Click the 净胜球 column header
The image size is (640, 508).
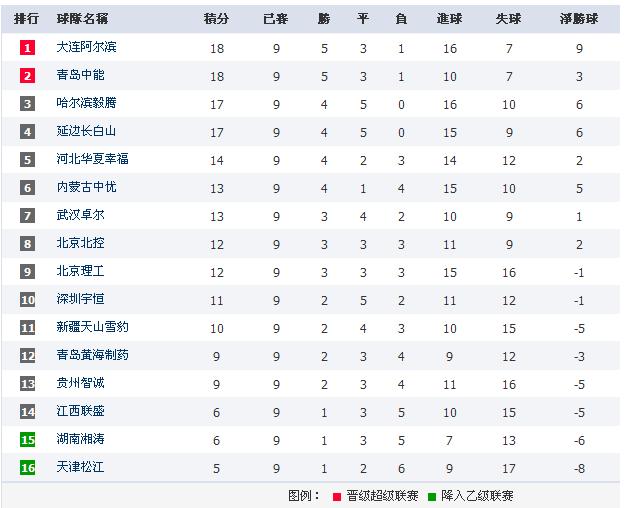pyautogui.click(x=579, y=19)
